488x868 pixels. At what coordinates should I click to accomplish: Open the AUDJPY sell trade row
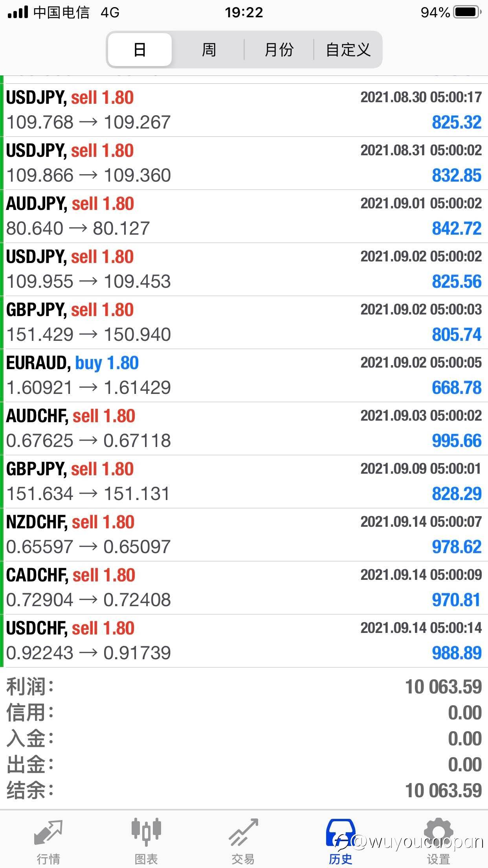coord(244,216)
